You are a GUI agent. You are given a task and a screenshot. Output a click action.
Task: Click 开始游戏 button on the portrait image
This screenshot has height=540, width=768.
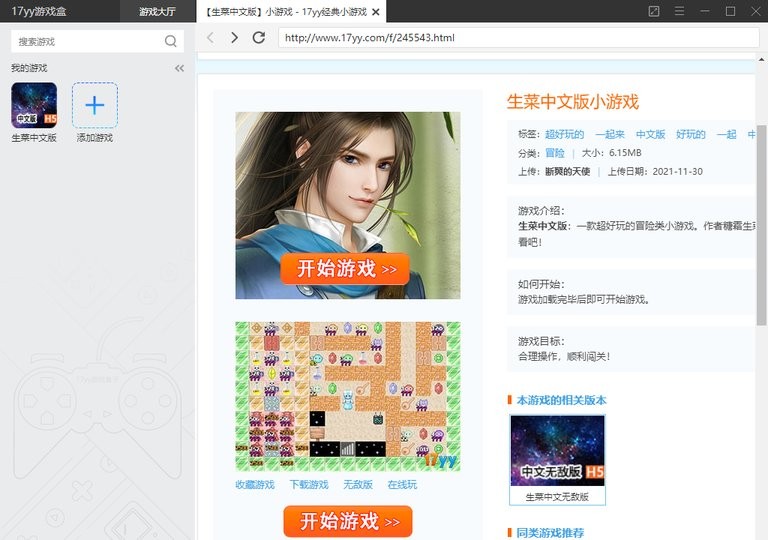345,269
